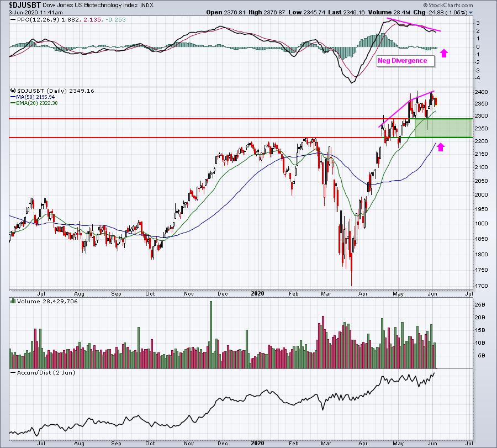Open the StockCharts.com copyright link
This screenshot has width=497, height=448.
coord(448,5)
